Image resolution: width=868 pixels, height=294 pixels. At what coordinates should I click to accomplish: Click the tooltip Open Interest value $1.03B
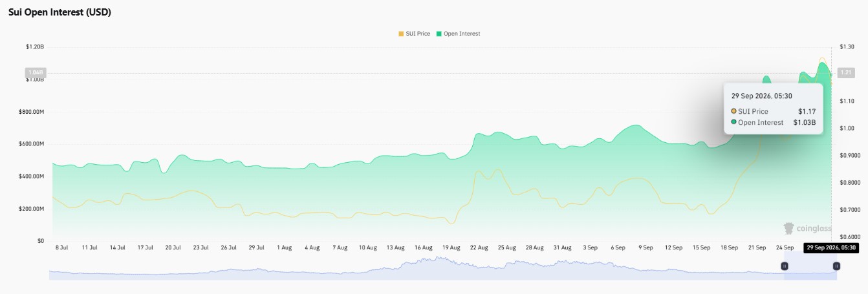tap(805, 122)
